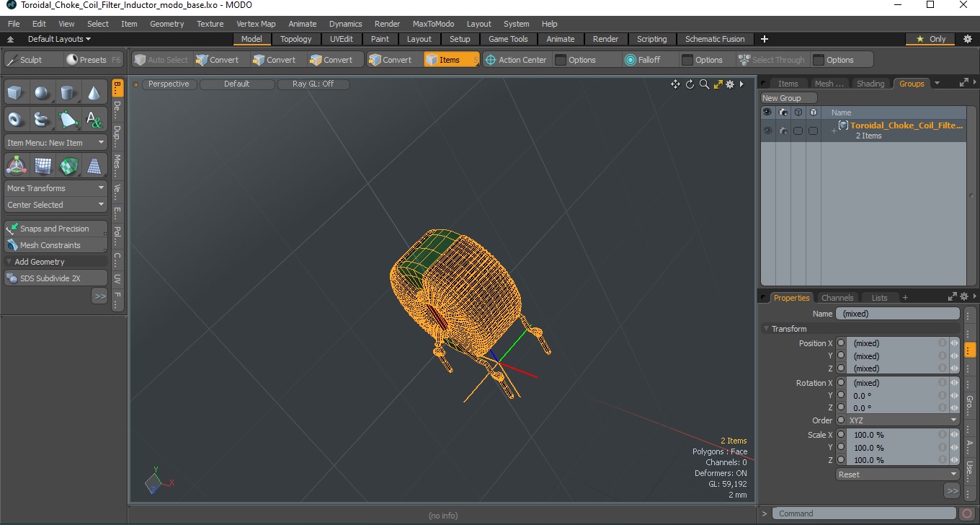
Task: Switch to the Lists tab
Action: pyautogui.click(x=880, y=298)
